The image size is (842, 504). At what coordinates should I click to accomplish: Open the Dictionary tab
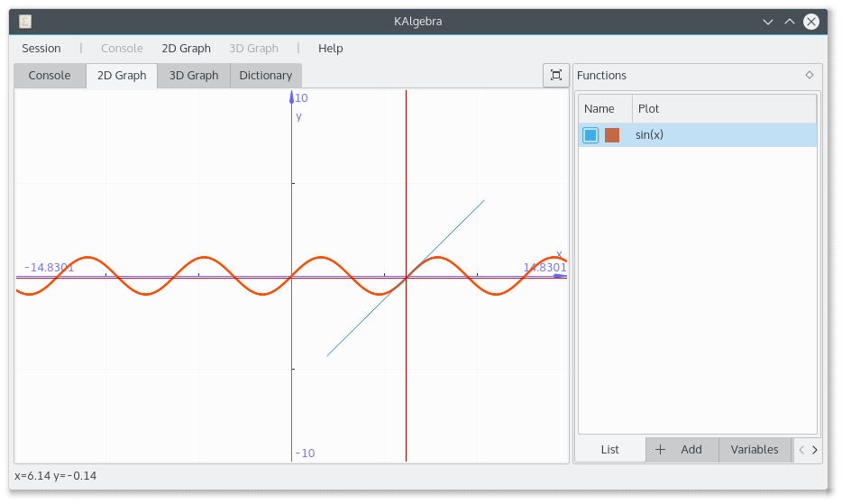tap(265, 76)
